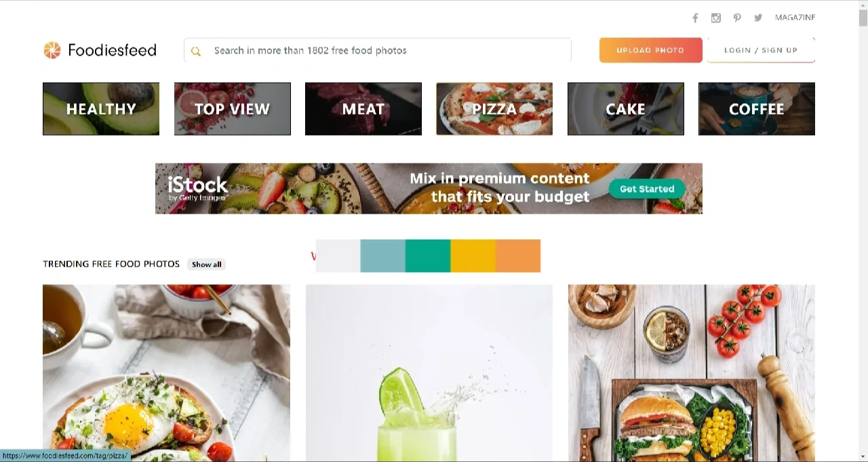The width and height of the screenshot is (868, 462).
Task: Open the Instagram social icon
Action: [x=716, y=18]
